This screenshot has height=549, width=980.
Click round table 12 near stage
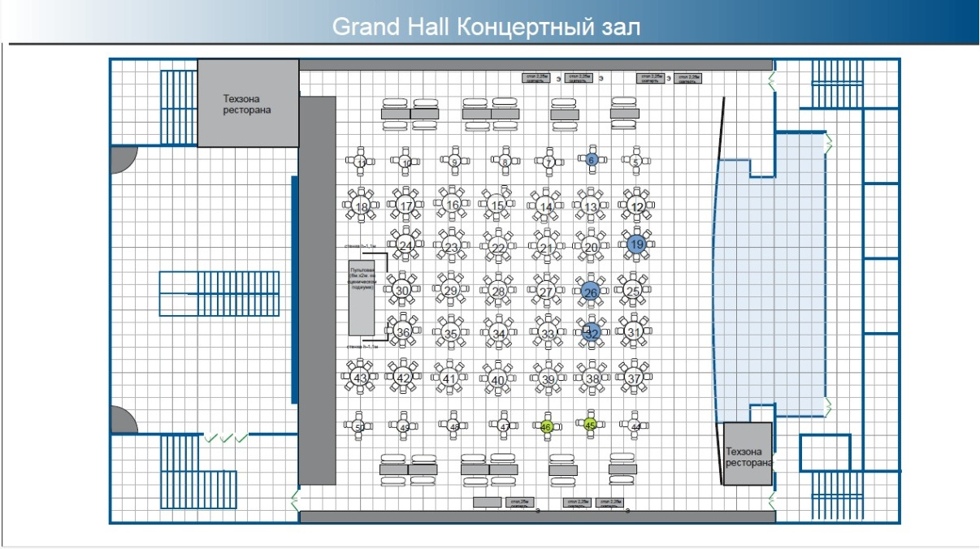(637, 207)
